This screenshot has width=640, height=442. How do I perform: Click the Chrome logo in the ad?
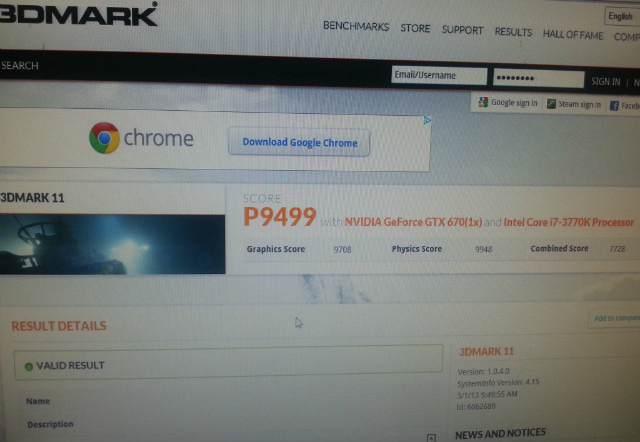coord(104,138)
